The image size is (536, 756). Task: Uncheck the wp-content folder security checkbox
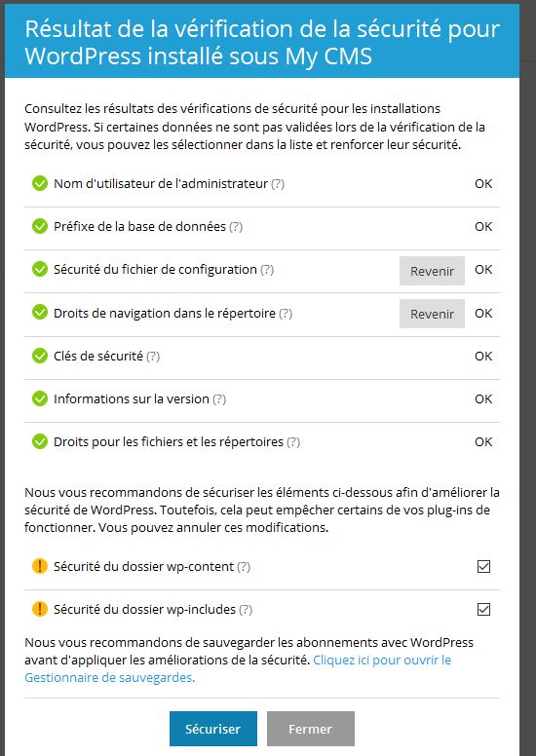click(483, 567)
